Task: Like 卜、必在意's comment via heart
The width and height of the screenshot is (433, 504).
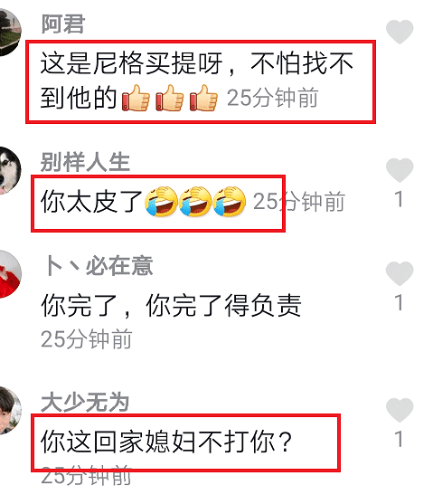Action: coord(400,273)
